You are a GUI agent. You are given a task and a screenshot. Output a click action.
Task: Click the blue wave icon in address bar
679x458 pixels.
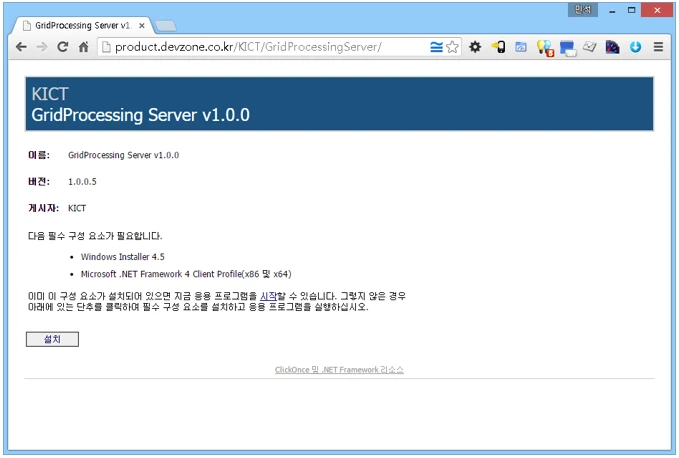coord(436,47)
